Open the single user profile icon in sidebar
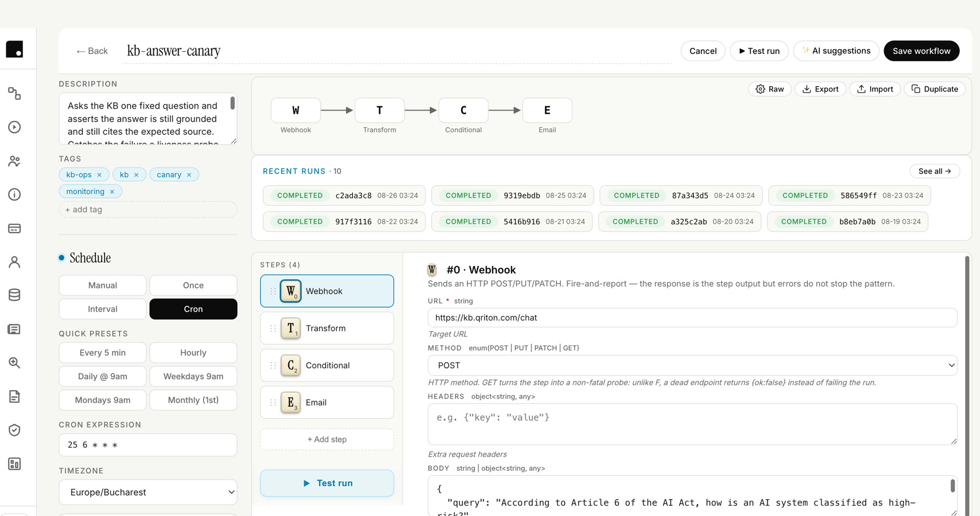This screenshot has height=516, width=980. click(15, 262)
